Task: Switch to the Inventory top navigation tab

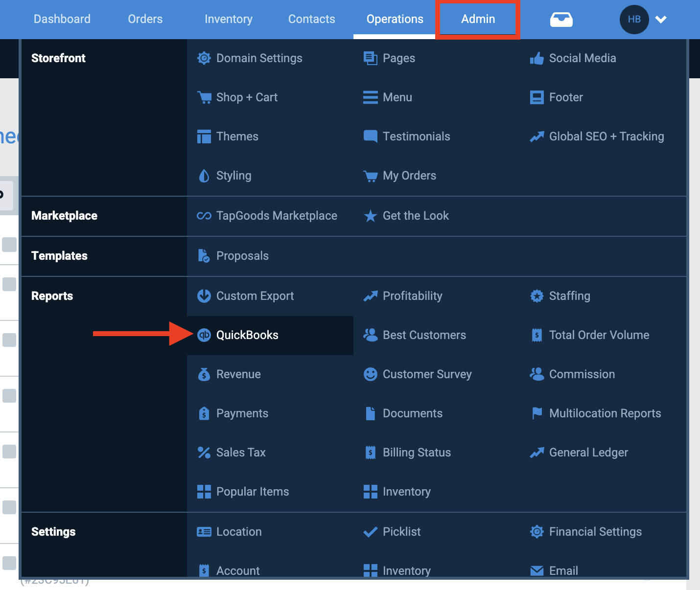Action: (229, 19)
